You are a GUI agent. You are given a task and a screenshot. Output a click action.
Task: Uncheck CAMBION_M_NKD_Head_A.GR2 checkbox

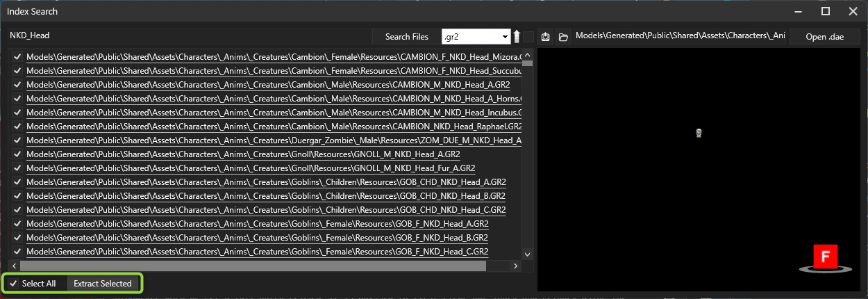[17, 85]
